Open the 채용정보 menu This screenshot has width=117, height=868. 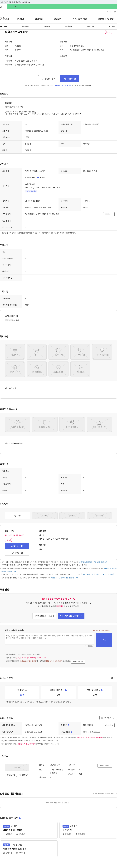pyautogui.click(x=19, y=19)
